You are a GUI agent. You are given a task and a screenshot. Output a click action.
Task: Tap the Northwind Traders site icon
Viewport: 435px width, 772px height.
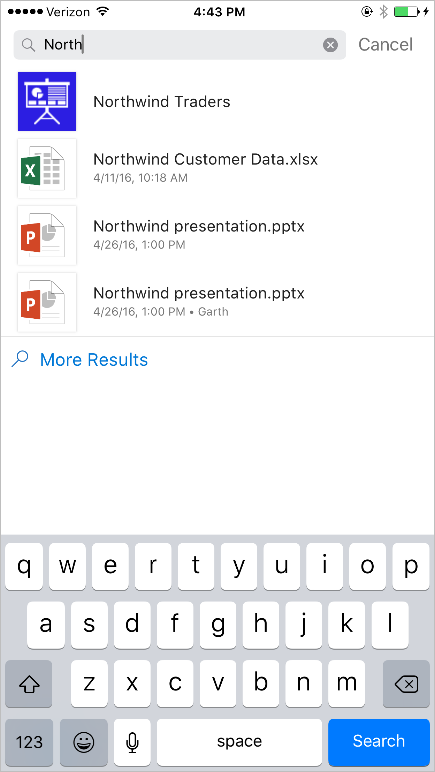click(47, 101)
